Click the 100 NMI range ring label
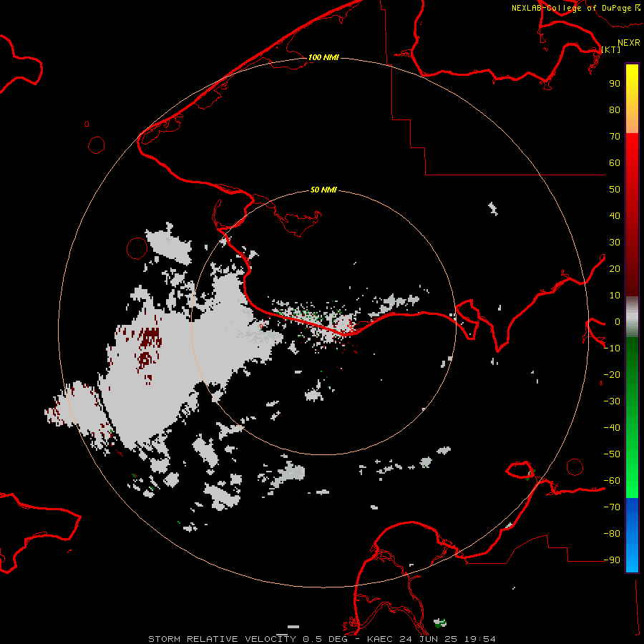 [323, 57]
